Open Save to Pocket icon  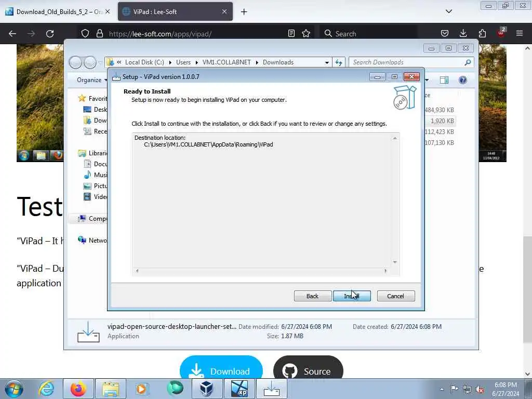445,34
